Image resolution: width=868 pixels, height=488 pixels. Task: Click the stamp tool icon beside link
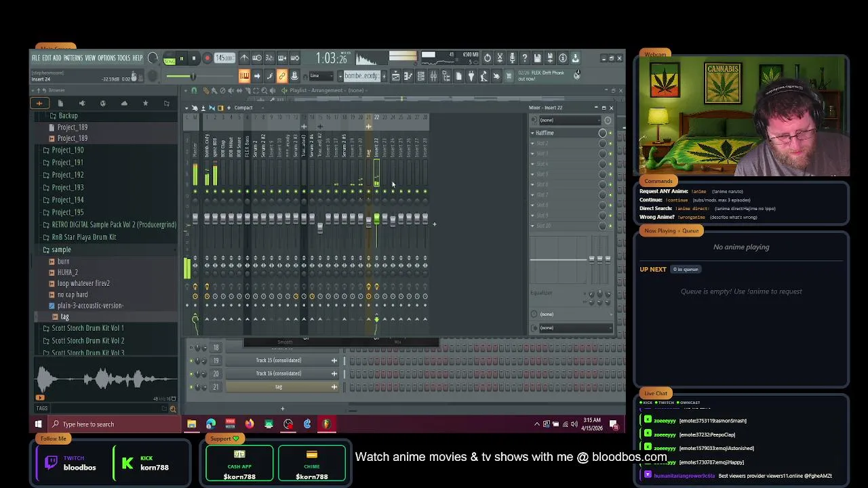pos(294,76)
